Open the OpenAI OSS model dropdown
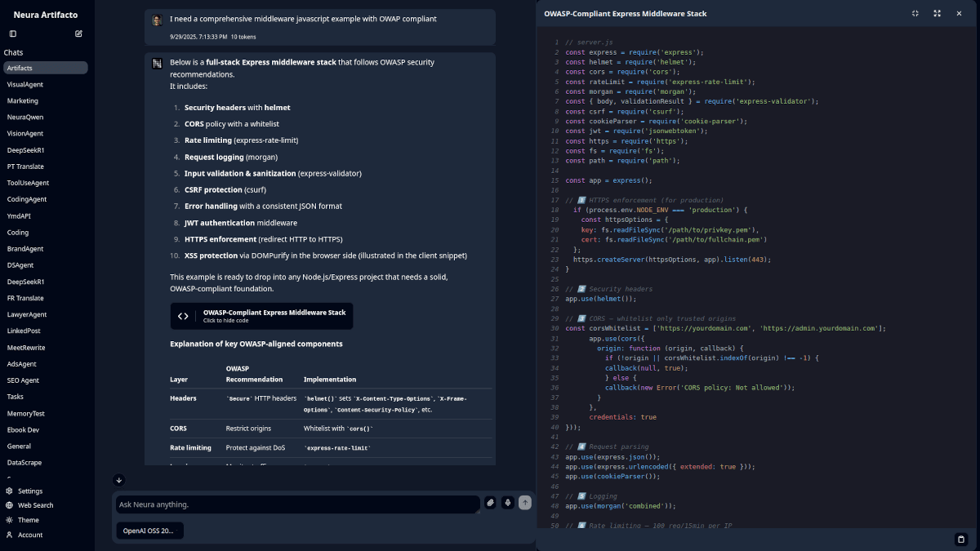The height and width of the screenshot is (551, 980). point(149,531)
